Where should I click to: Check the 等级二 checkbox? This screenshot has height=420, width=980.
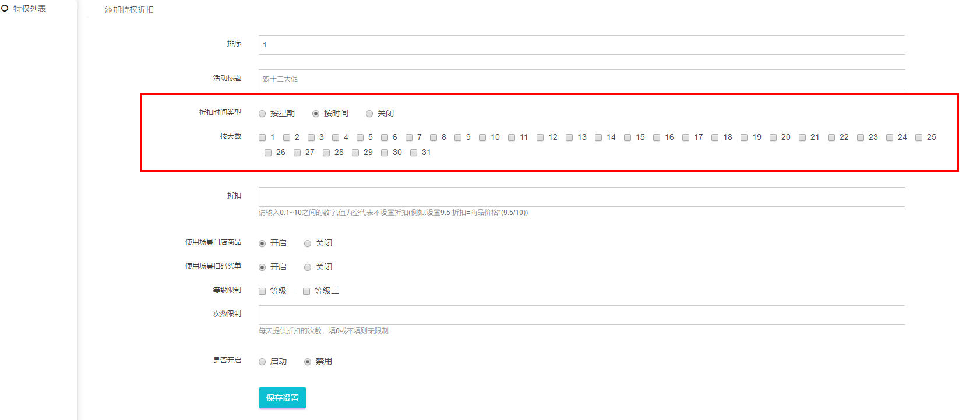pos(306,291)
